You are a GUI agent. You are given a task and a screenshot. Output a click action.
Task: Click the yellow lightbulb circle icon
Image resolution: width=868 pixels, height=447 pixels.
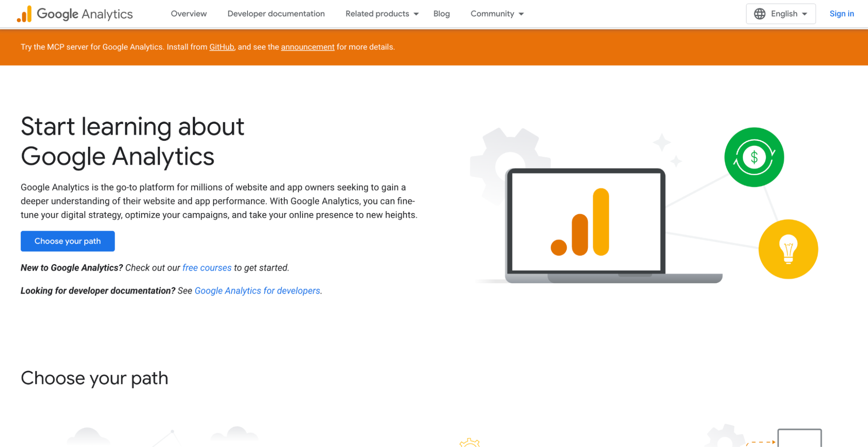click(788, 249)
